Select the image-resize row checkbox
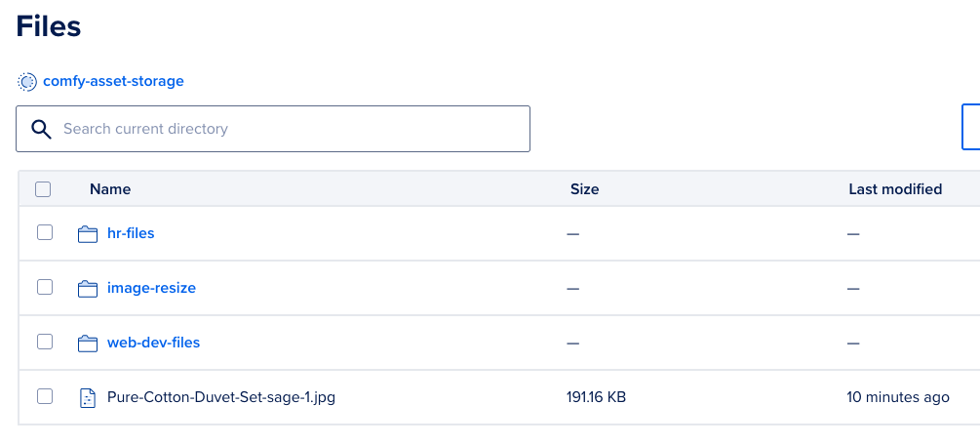980x445 pixels. pos(45,287)
